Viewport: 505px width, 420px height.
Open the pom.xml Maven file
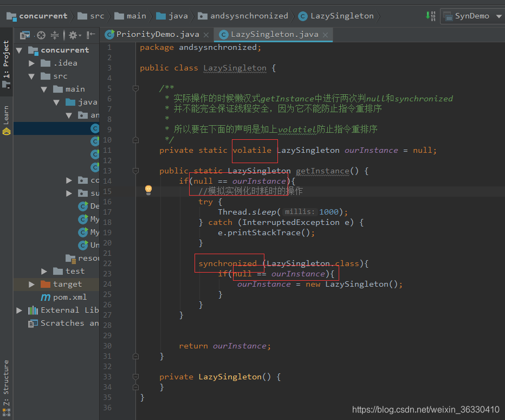click(x=64, y=297)
